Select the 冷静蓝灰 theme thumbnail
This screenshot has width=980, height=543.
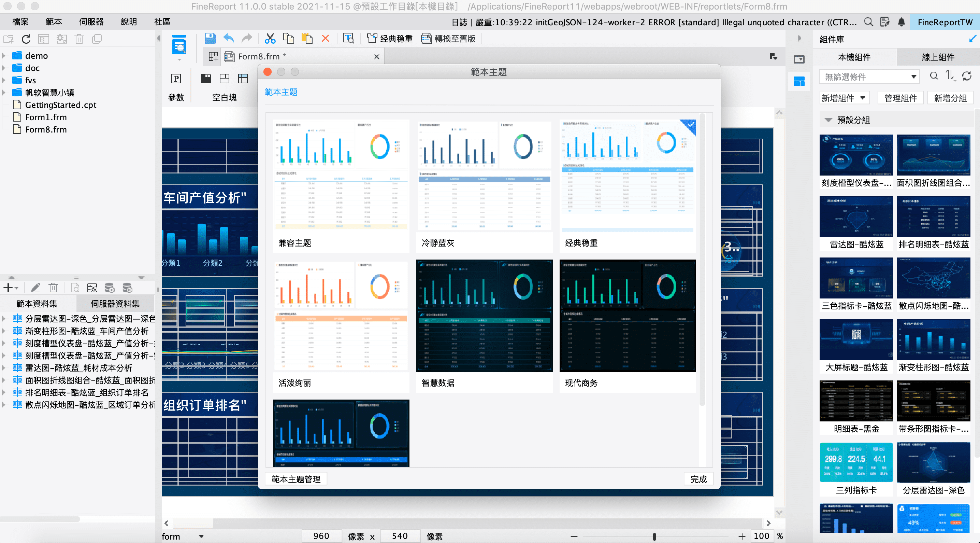pos(484,186)
